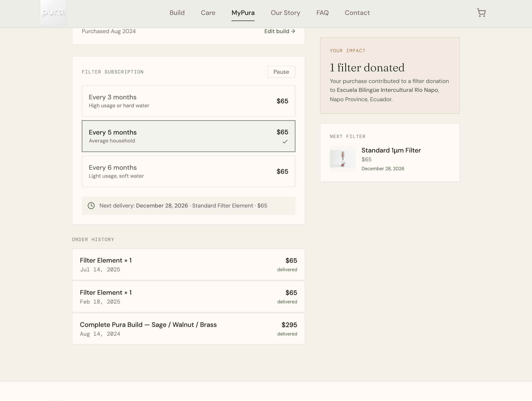Click the checkmark on Every 5 months
This screenshot has height=401, width=532.
point(285,142)
